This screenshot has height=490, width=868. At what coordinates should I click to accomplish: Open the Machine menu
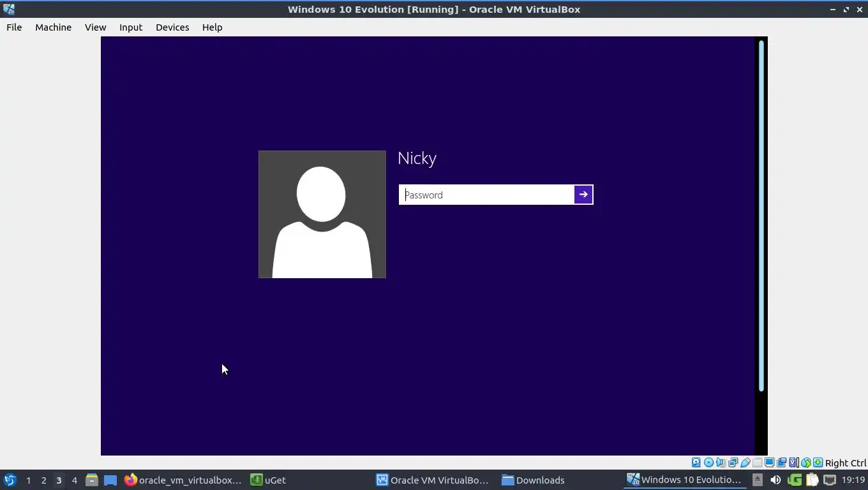53,27
